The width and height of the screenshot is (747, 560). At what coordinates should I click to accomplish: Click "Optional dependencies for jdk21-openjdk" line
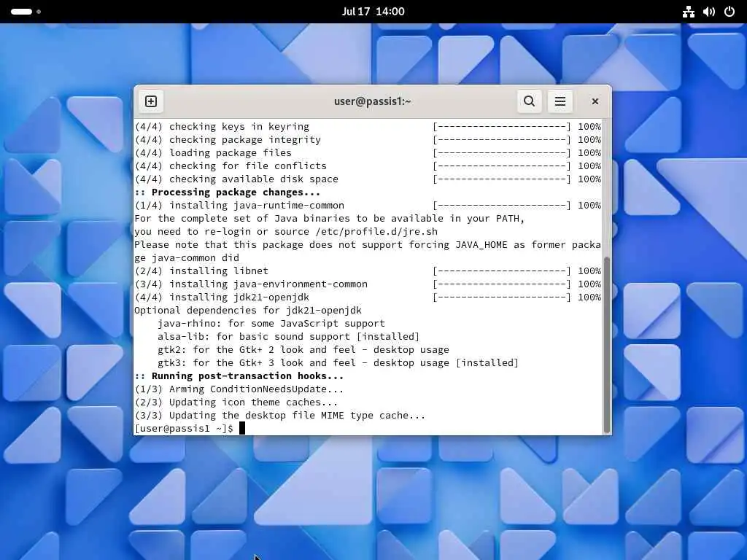248,311
